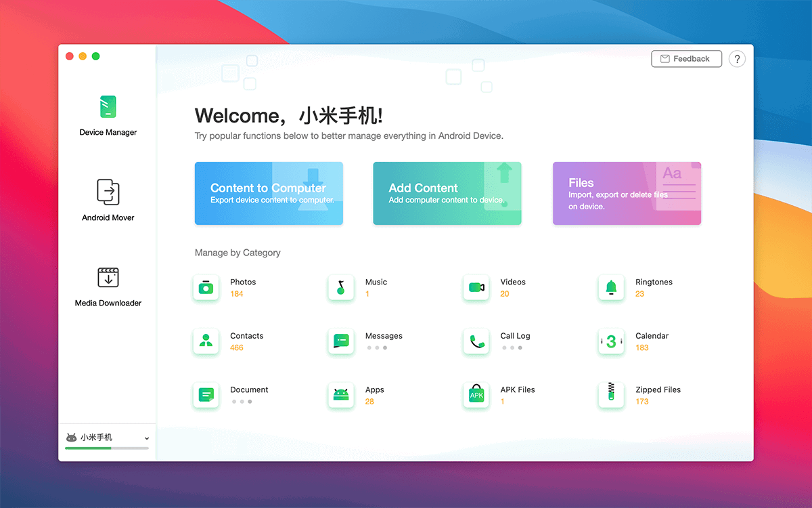Click the Messages bubble icon

pos(340,341)
